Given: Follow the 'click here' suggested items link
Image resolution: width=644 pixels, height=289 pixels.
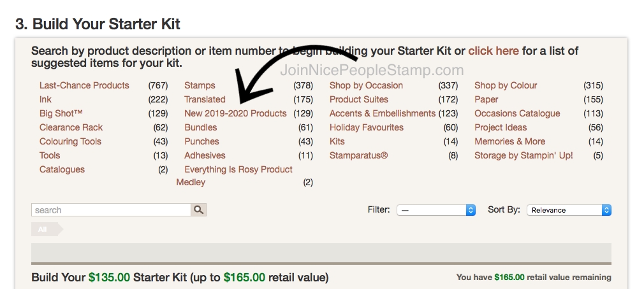Looking at the screenshot, I should (x=494, y=51).
